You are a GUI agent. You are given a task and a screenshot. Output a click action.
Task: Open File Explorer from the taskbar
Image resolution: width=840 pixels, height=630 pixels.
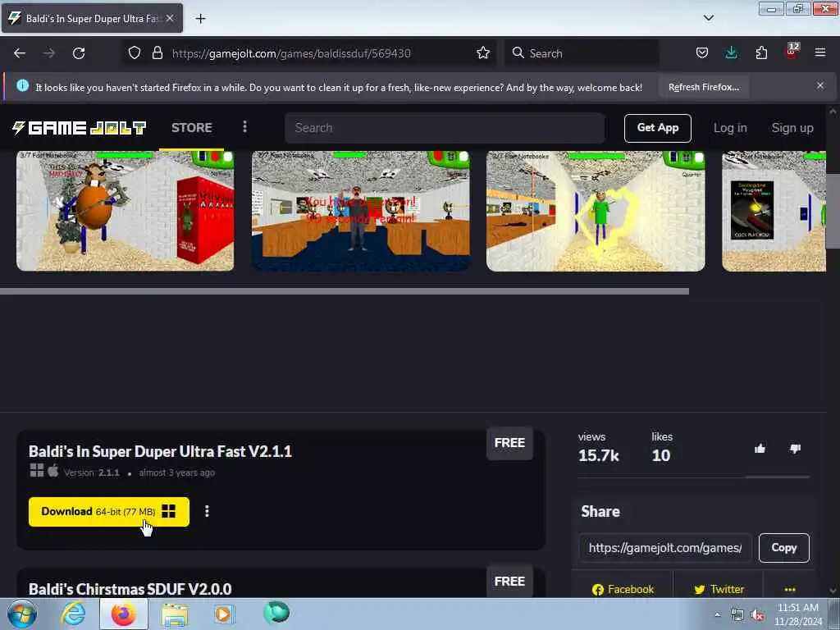click(x=175, y=614)
